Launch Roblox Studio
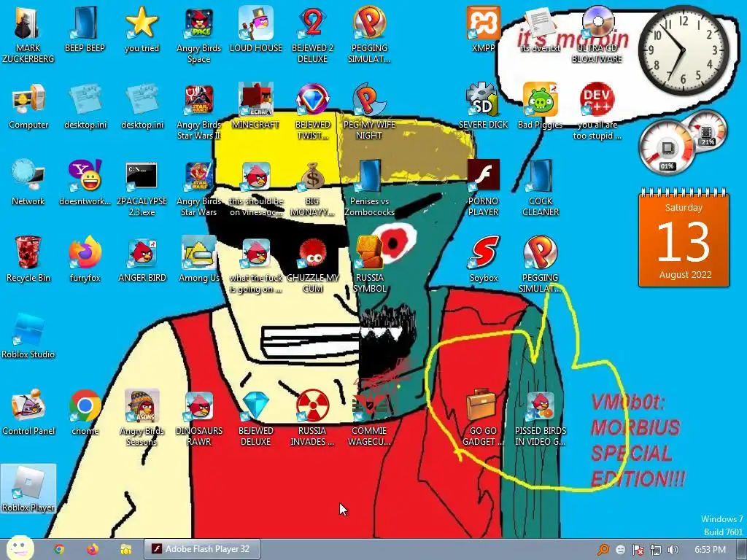Screen dimensions: 747x560 point(28,335)
